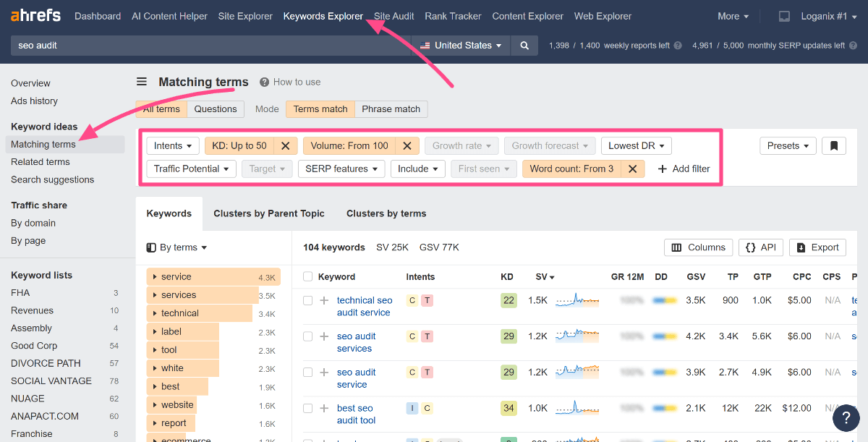
Task: Show only Questions keywords
Action: 216,109
